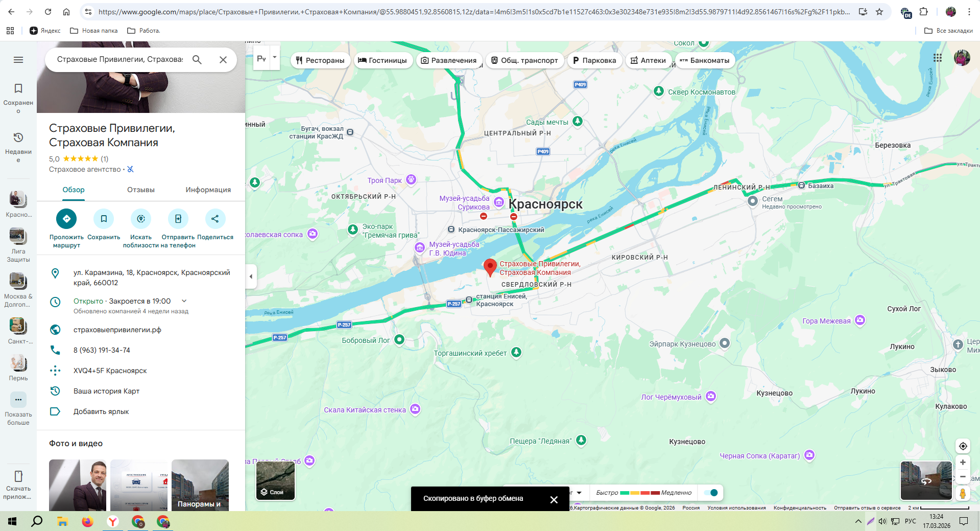
Task: Filter map by Общ. транспорт
Action: coord(524,60)
